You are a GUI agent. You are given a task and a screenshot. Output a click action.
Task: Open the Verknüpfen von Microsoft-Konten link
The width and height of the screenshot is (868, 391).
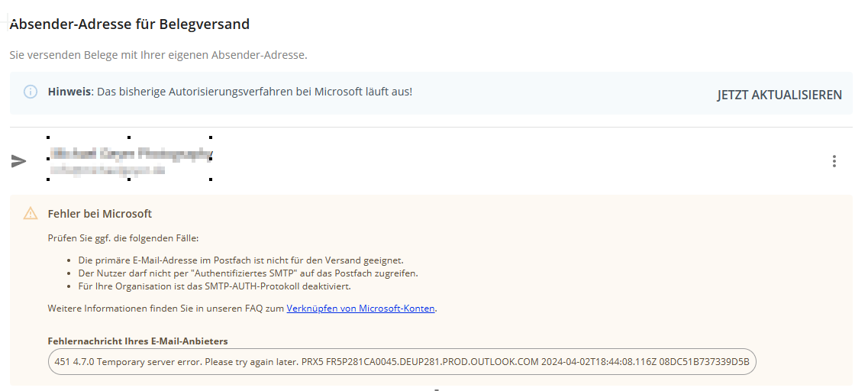360,309
